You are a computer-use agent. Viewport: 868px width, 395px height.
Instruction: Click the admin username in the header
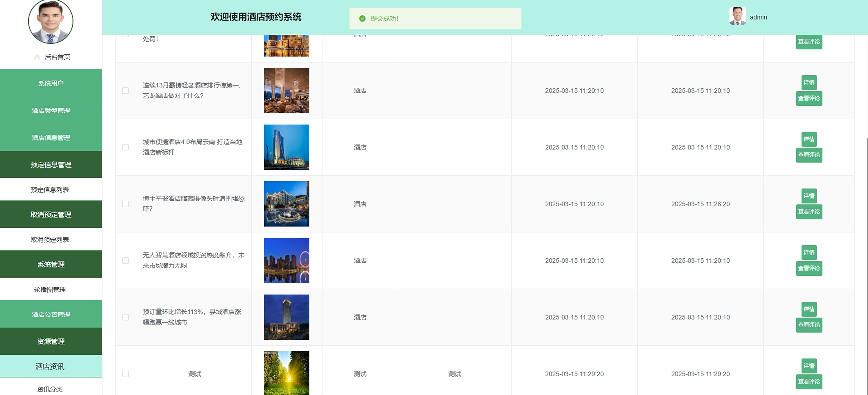point(758,17)
